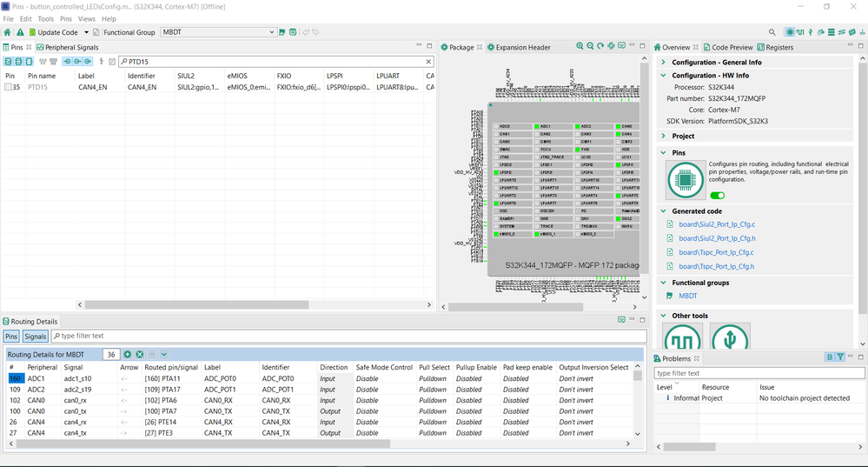Open the Clocks tool under Other tools
The height and width of the screenshot is (467, 868).
(683, 337)
